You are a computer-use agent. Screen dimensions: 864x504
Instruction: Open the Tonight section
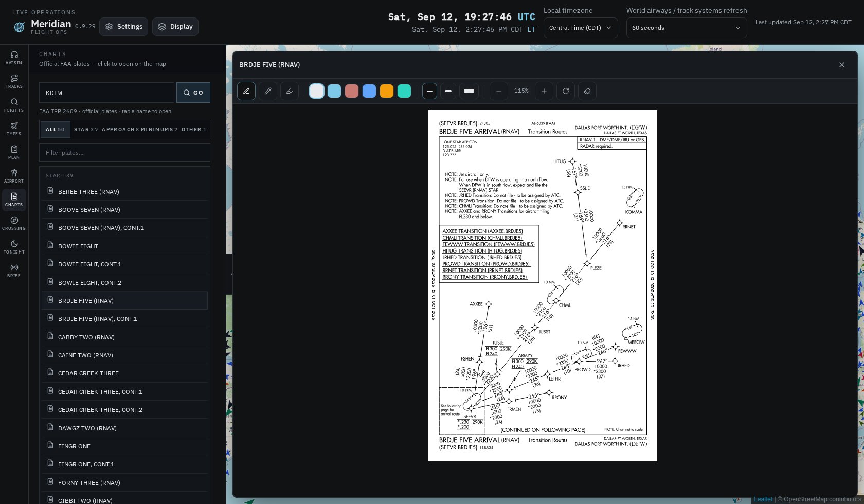(14, 247)
